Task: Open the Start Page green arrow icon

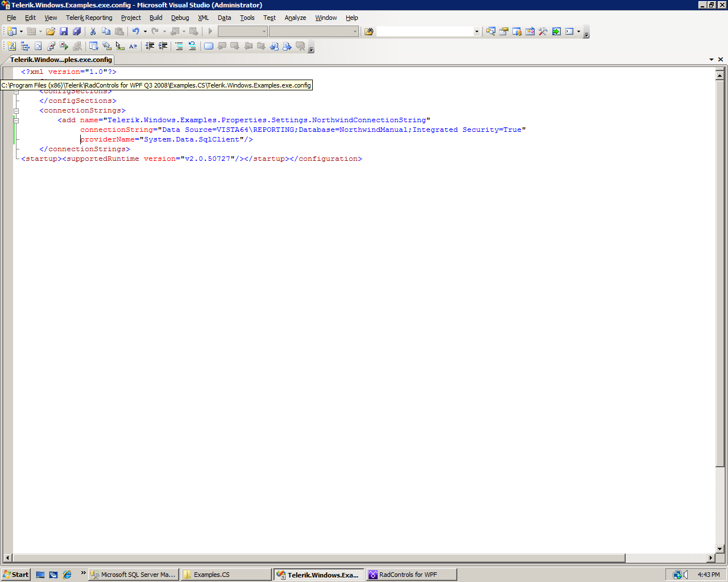Action: pyautogui.click(x=556, y=31)
